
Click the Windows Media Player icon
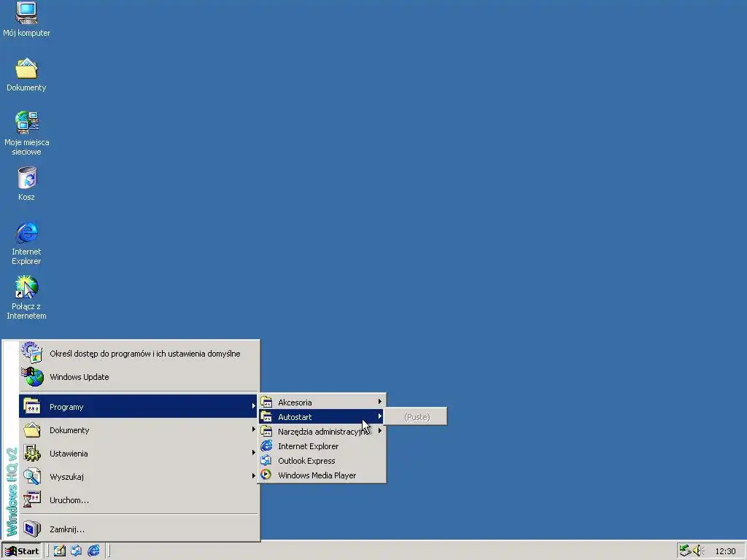coord(267,475)
